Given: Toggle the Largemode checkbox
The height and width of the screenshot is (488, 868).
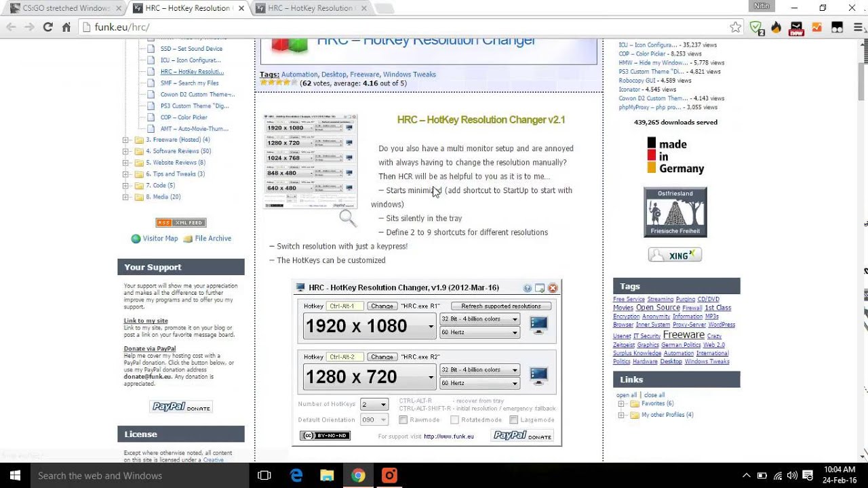Looking at the screenshot, I should [514, 420].
